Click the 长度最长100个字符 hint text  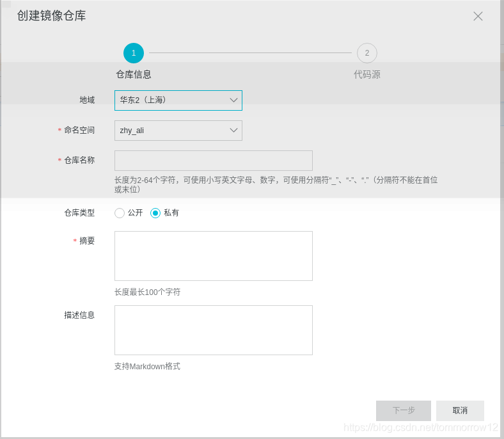point(148,292)
